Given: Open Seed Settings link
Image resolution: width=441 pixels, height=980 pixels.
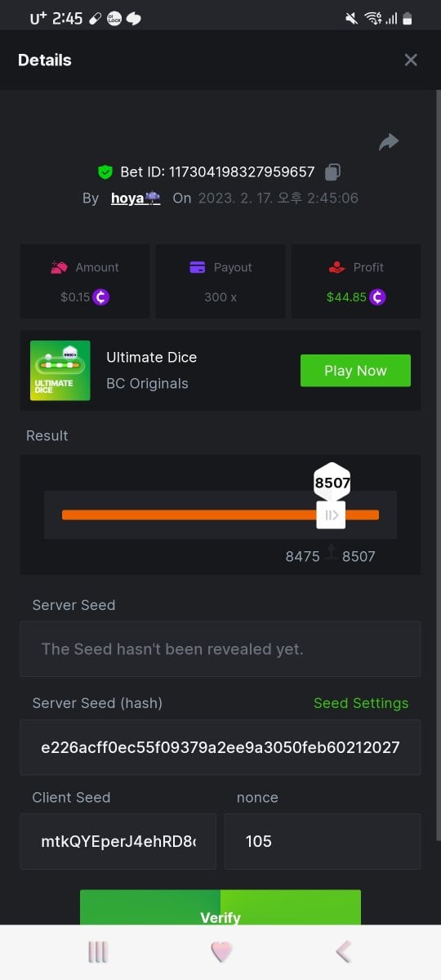Looking at the screenshot, I should pos(361,703).
